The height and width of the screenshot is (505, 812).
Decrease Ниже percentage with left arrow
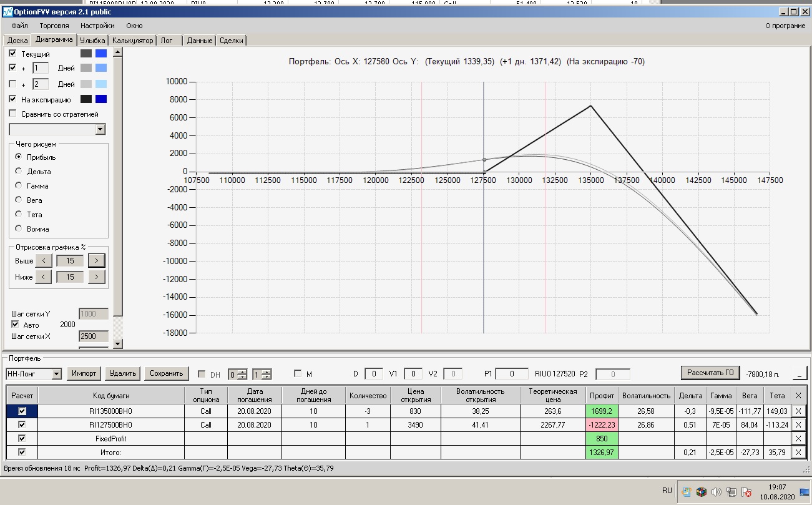coord(43,277)
